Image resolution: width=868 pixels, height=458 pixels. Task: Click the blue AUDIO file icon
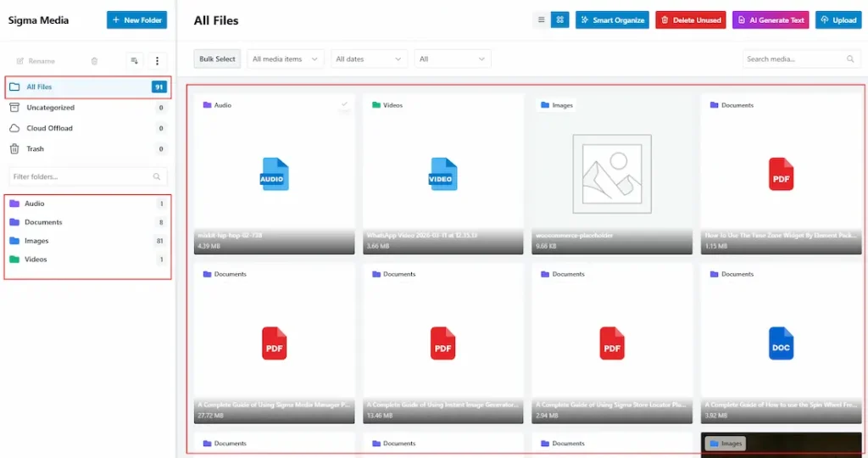point(274,175)
